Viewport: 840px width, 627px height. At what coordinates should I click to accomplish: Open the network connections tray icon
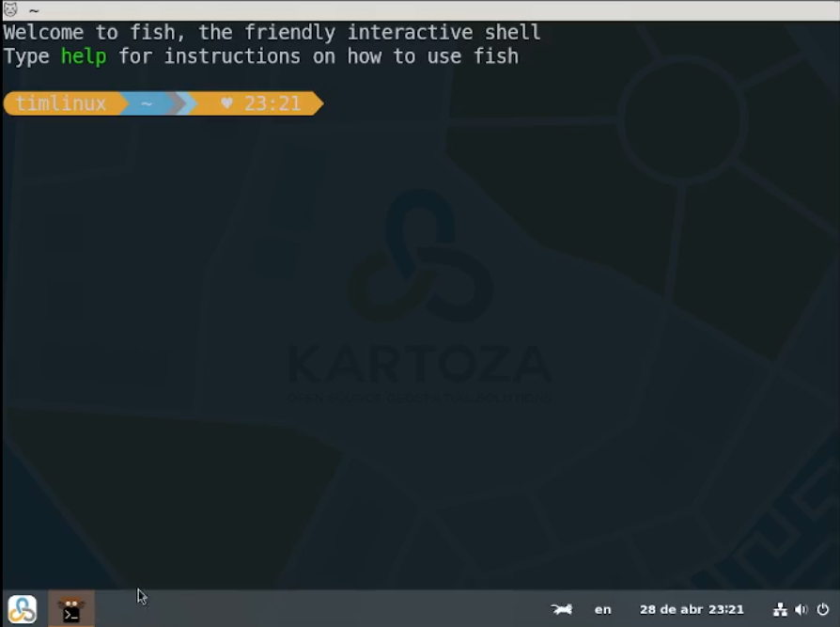[x=780, y=609]
